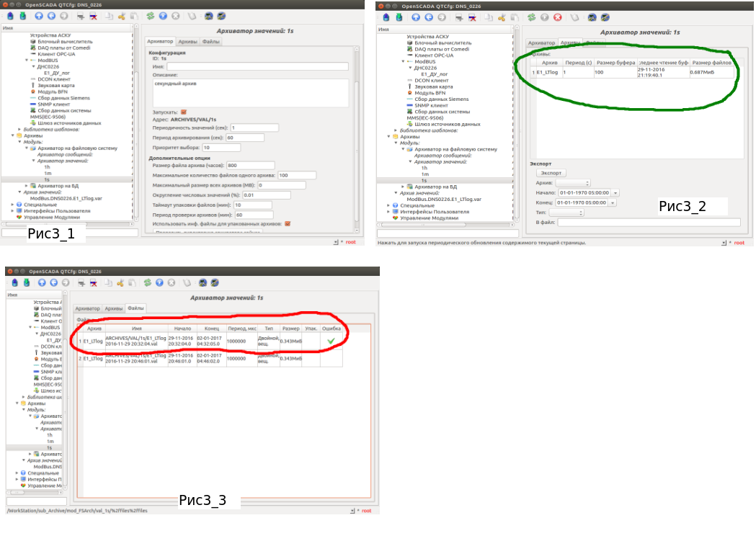Click red Stop icon in Рис3_2 toolbar

[x=556, y=17]
